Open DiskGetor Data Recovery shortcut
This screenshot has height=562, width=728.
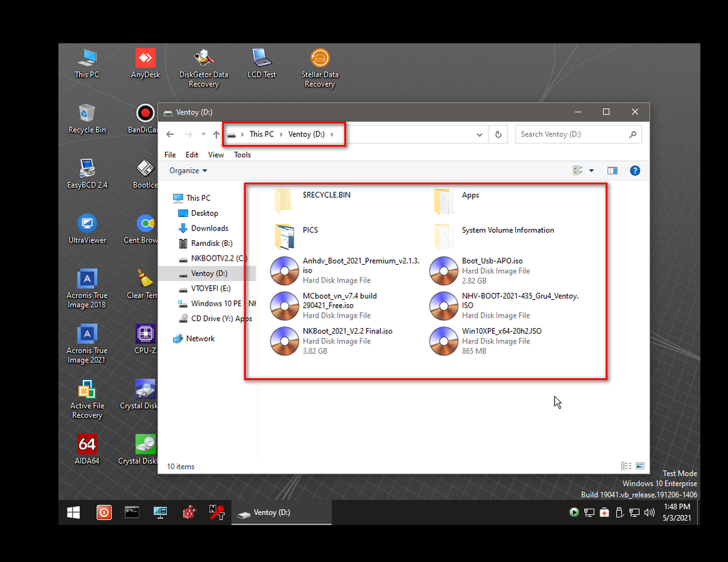[x=204, y=68]
